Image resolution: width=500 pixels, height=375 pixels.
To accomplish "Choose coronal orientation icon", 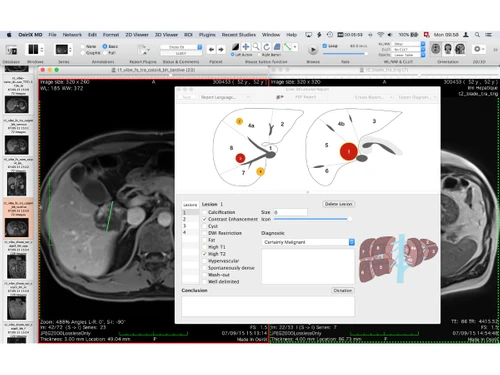I will coord(448,49).
